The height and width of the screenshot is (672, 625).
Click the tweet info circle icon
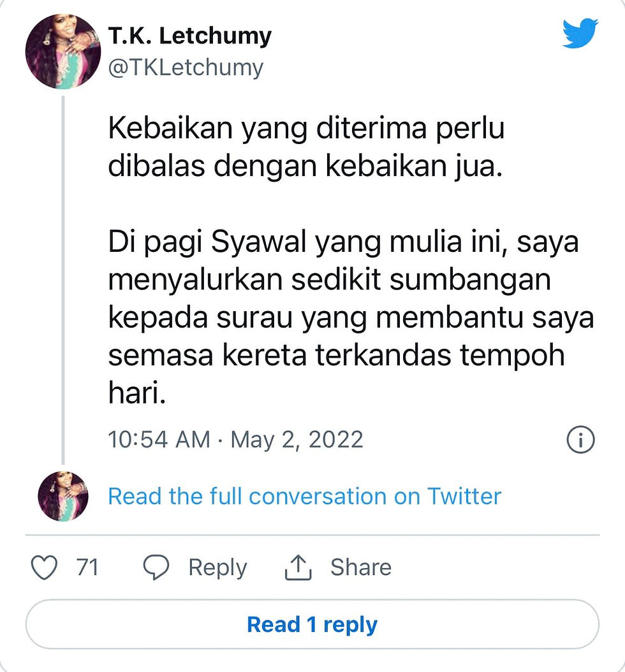point(580,440)
